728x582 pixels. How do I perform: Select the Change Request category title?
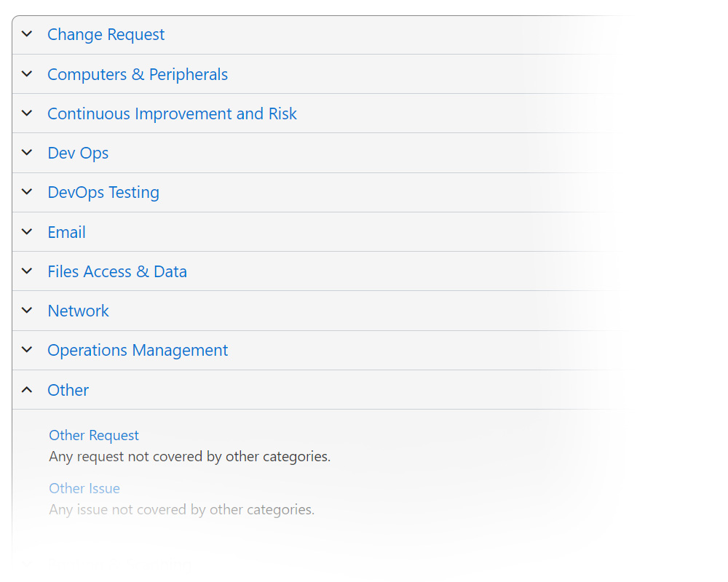point(106,34)
